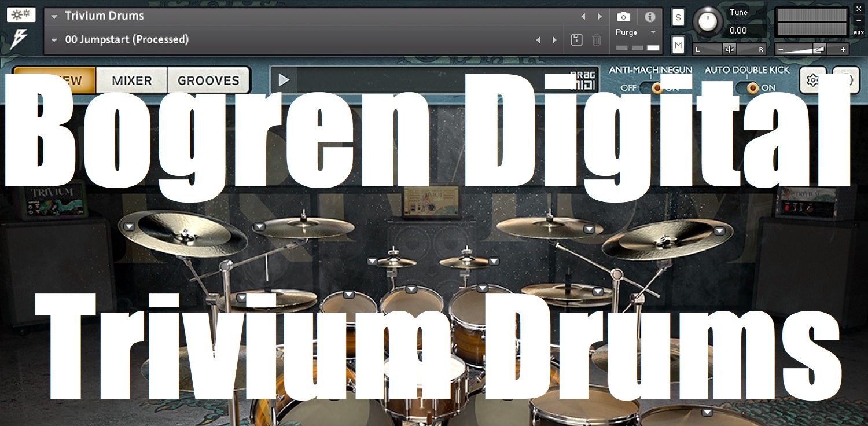The height and width of the screenshot is (426, 868).
Task: Open the right china cymbal dropdown
Action: pyautogui.click(x=719, y=230)
